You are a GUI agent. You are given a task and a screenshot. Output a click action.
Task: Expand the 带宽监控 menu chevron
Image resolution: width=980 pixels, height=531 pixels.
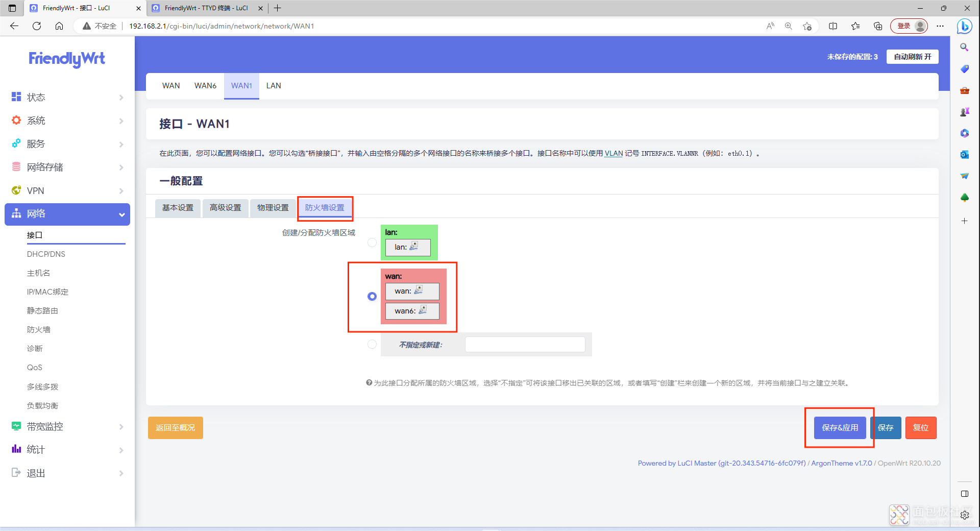[x=121, y=427]
